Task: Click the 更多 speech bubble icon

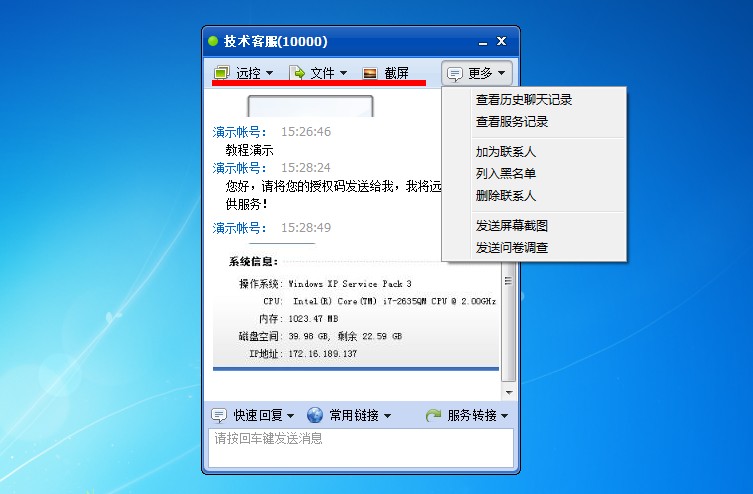Action: point(455,73)
